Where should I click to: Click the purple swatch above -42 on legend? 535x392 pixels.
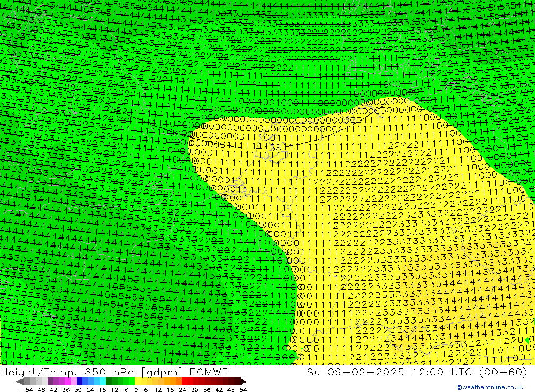click(x=50, y=381)
